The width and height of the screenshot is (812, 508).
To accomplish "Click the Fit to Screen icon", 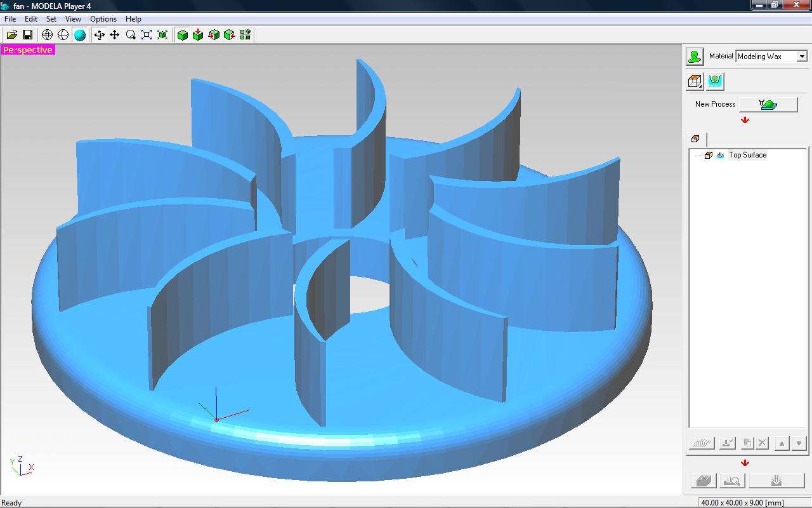I will pyautogui.click(x=147, y=35).
